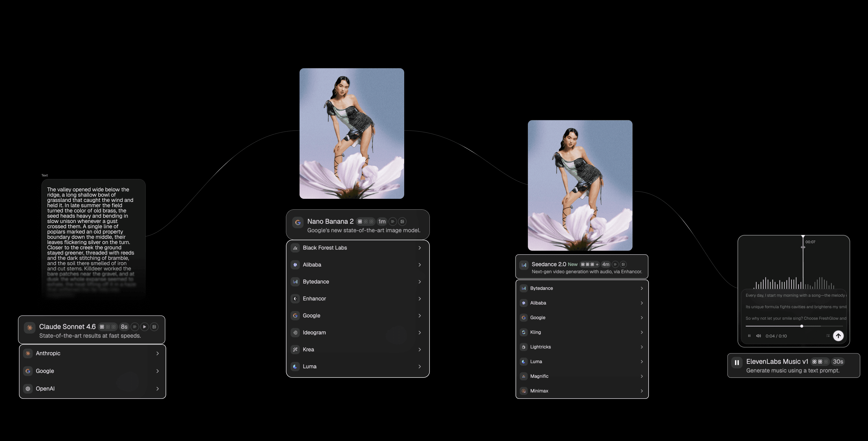Image resolution: width=868 pixels, height=441 pixels.
Task: Select Google in the text model list
Action: [92, 371]
